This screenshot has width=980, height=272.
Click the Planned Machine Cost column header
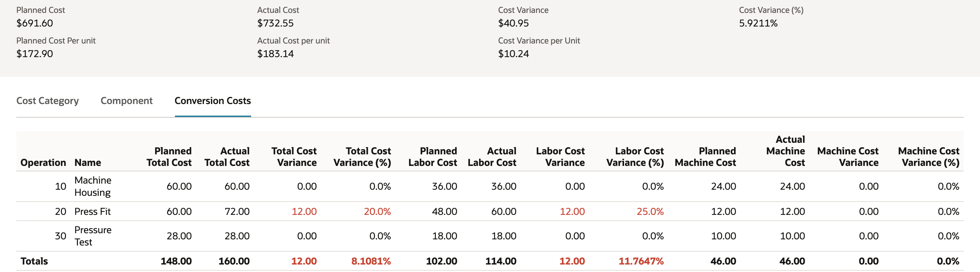pyautogui.click(x=705, y=156)
